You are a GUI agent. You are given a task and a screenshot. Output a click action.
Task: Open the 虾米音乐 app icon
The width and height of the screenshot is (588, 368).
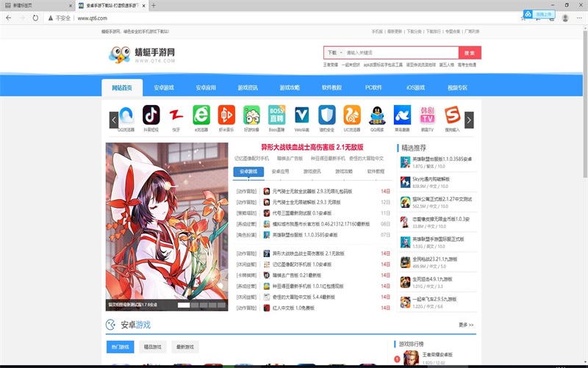point(226,115)
